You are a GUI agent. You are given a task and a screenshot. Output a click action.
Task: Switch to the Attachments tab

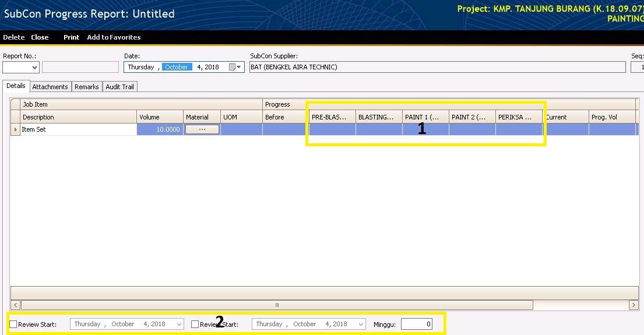(50, 87)
